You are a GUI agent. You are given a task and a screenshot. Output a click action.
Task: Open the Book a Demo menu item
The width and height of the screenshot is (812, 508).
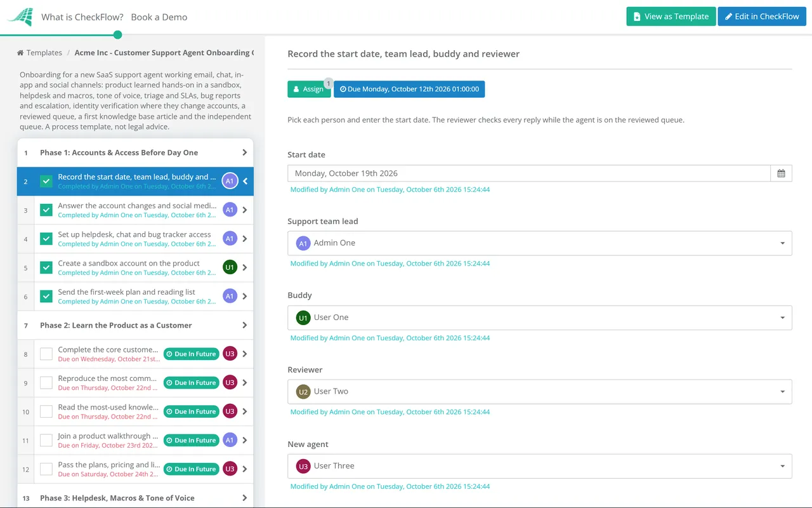coord(159,17)
